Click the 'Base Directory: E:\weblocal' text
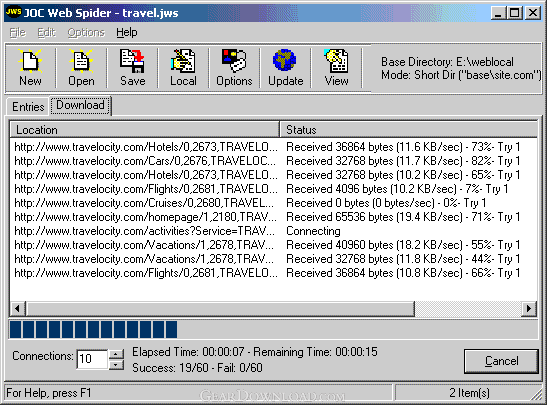 point(447,62)
